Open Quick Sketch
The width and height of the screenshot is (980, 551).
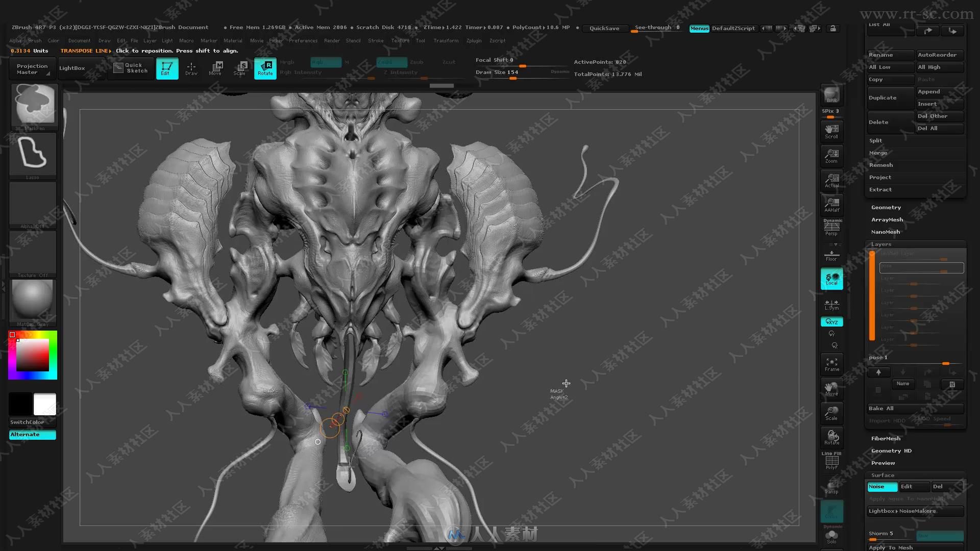pyautogui.click(x=131, y=68)
